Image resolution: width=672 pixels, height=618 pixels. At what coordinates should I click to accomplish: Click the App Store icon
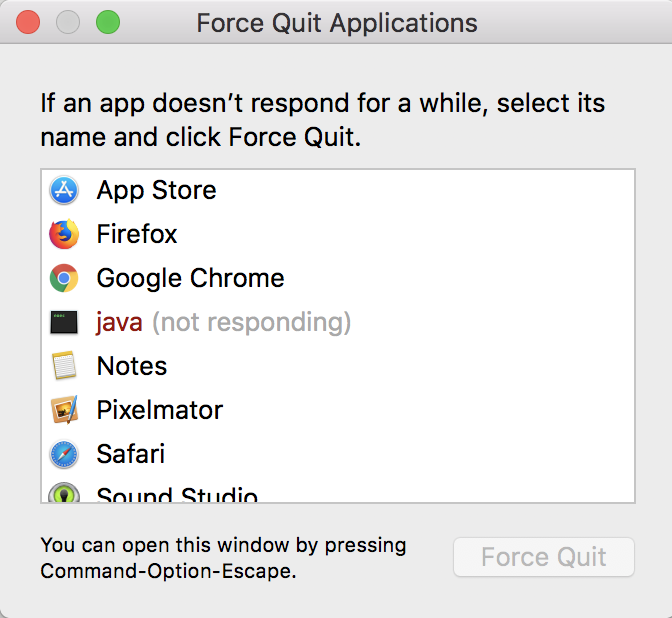coord(64,190)
